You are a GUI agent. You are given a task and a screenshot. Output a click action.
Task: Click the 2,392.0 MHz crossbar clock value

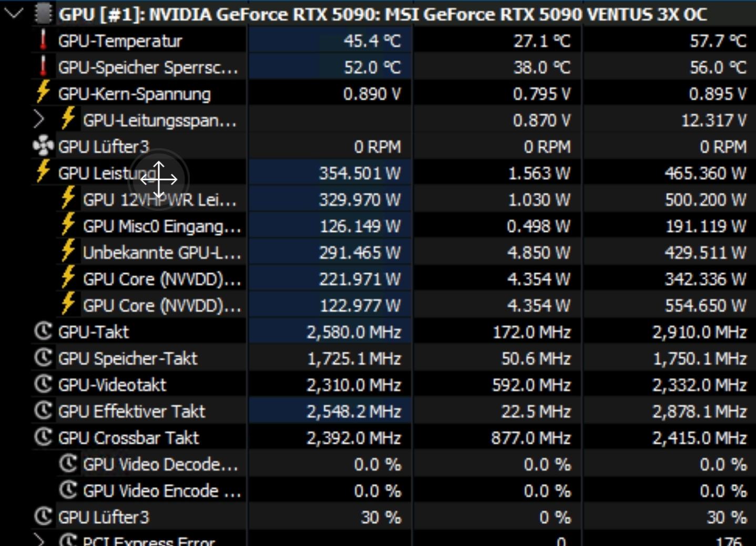[x=354, y=438]
